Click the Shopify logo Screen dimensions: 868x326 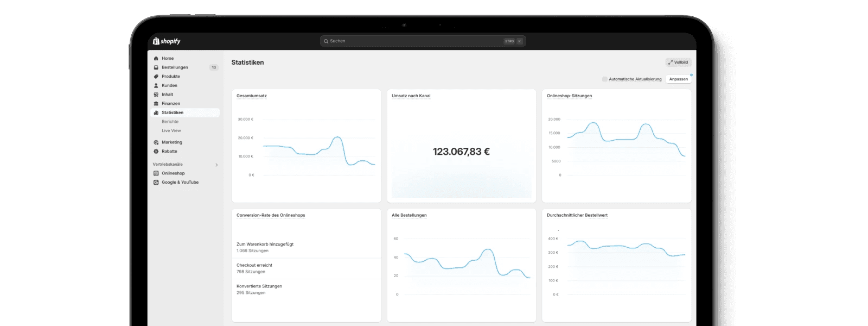[167, 41]
